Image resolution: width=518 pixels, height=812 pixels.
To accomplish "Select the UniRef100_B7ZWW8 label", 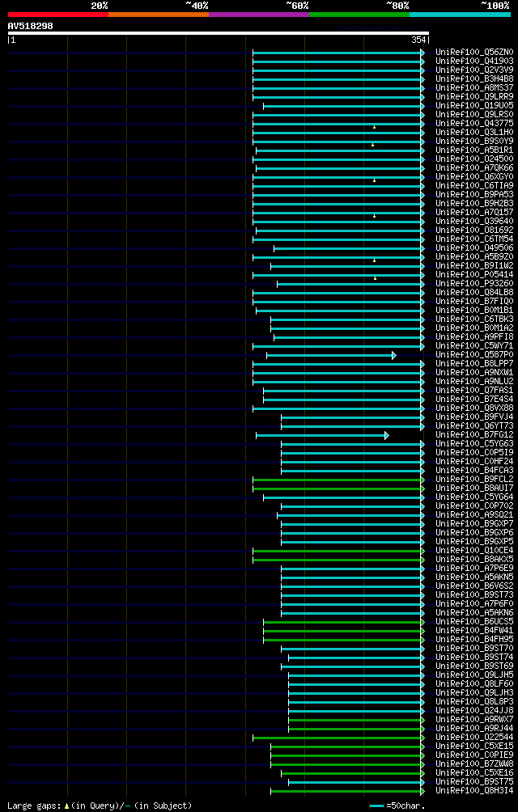I will click(x=474, y=763).
